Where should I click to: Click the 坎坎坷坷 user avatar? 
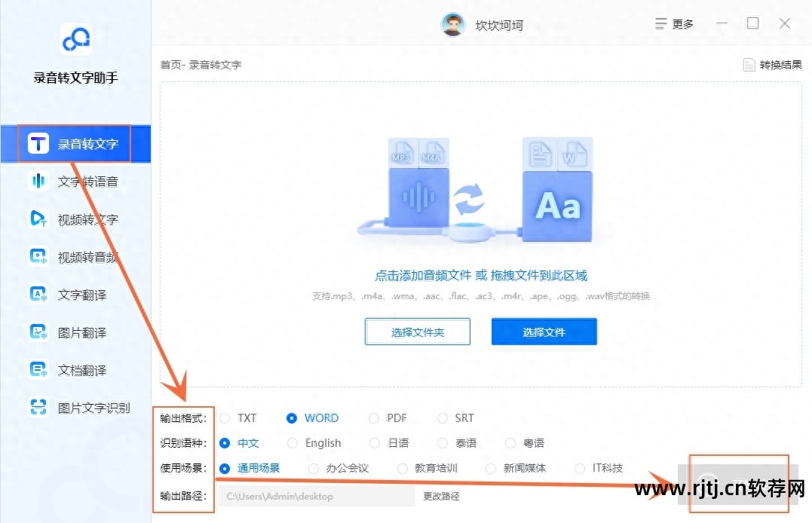coord(452,23)
